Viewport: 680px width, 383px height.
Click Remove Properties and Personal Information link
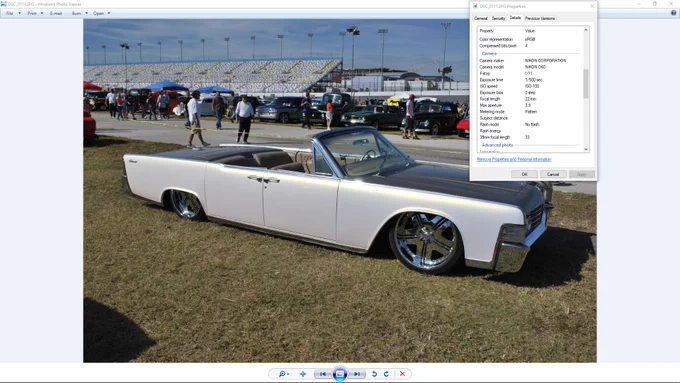click(x=514, y=159)
